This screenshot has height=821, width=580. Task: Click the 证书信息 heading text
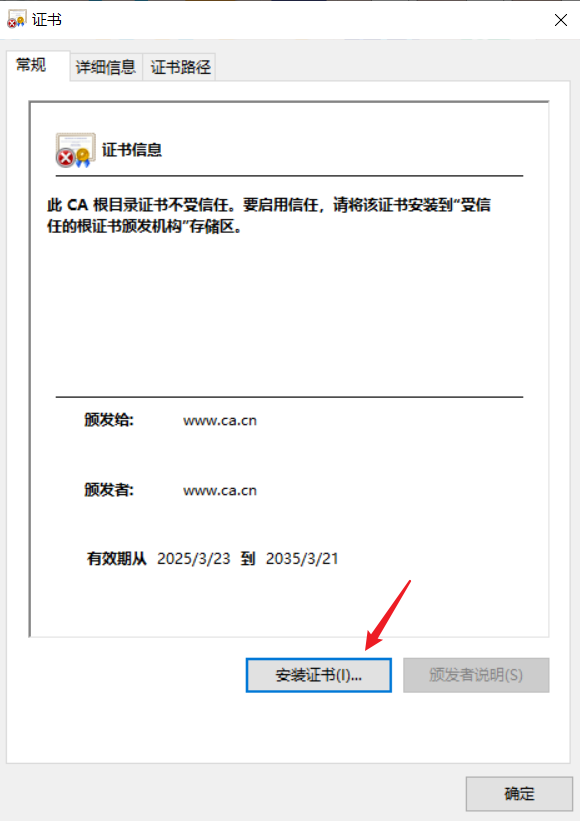132,150
